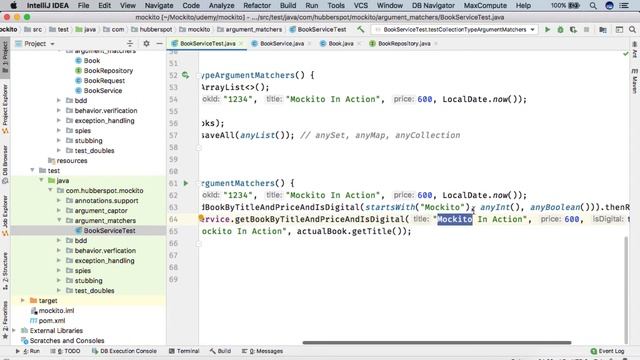The height and width of the screenshot is (360, 640).
Task: Click the Stop process icon
Action: tap(587, 29)
